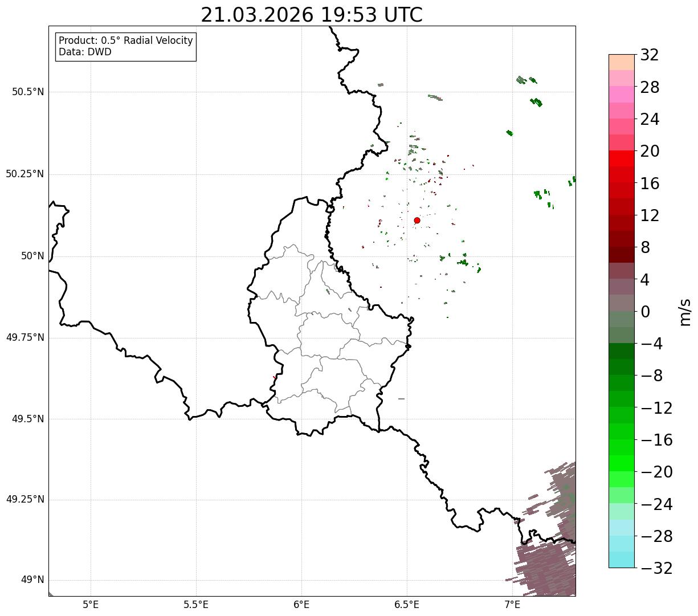Click the cyan bottom swatch of colorbar
This screenshot has width=698, height=616.
[622, 560]
